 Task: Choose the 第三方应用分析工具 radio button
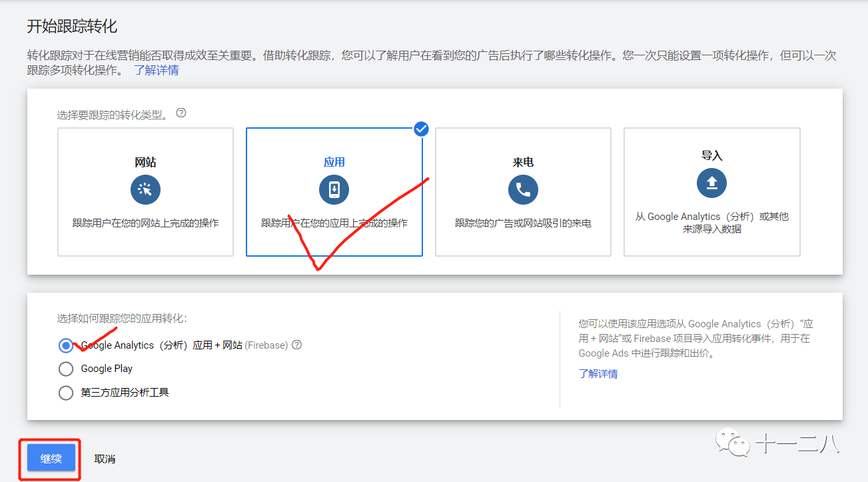(x=65, y=393)
